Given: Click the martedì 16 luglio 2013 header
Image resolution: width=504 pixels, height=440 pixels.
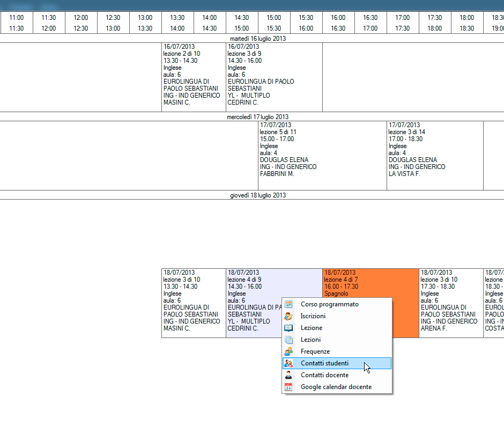Looking at the screenshot, I should (x=258, y=39).
